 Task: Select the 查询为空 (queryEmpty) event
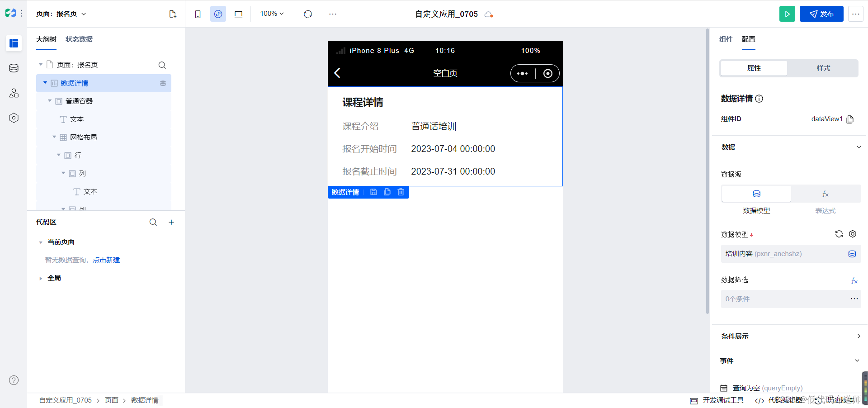pyautogui.click(x=767, y=388)
